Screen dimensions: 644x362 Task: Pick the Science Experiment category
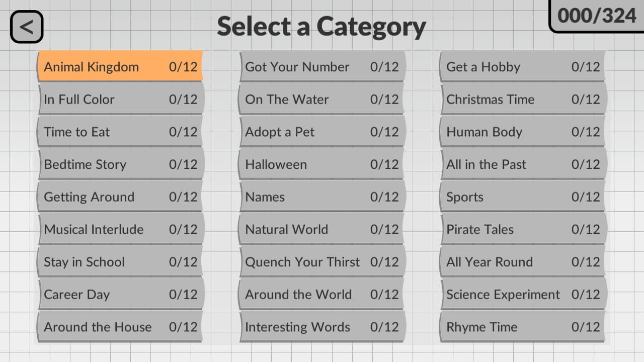click(523, 295)
